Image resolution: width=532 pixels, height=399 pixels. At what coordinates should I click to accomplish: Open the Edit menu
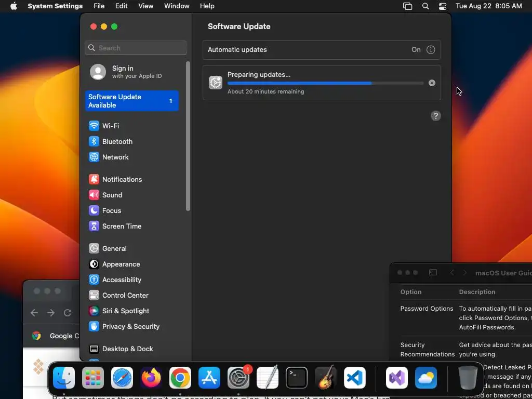coord(122,6)
